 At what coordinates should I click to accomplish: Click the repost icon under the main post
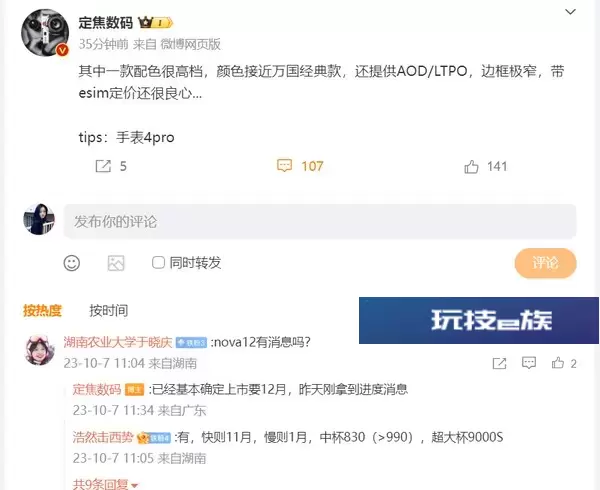[x=103, y=166]
